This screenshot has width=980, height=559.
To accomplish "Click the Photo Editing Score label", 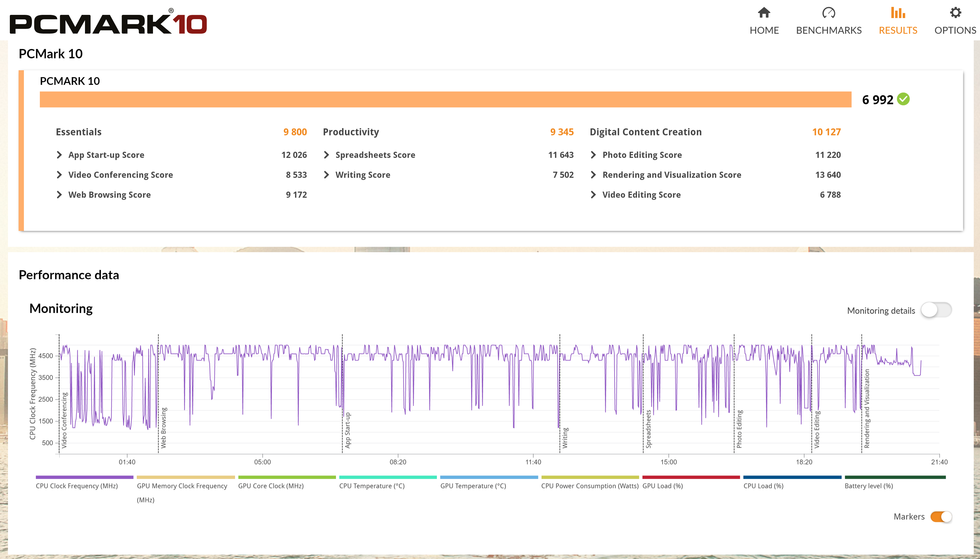I will (642, 155).
